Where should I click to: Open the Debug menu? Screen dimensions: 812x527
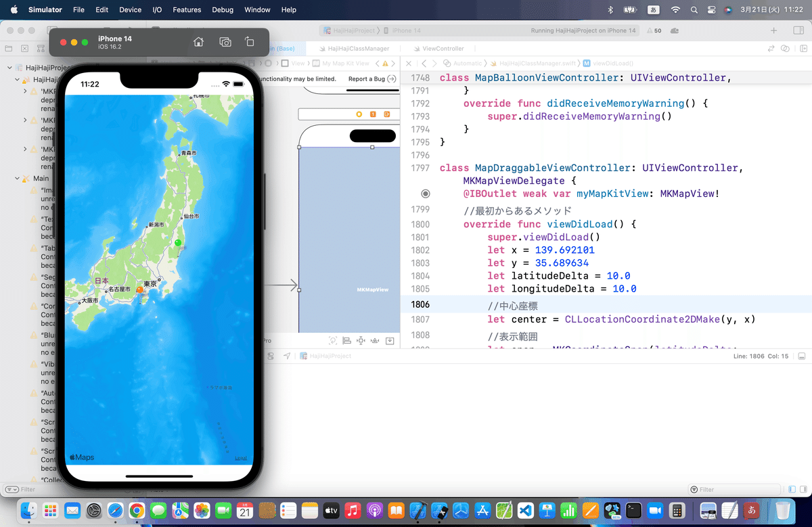[223, 9]
